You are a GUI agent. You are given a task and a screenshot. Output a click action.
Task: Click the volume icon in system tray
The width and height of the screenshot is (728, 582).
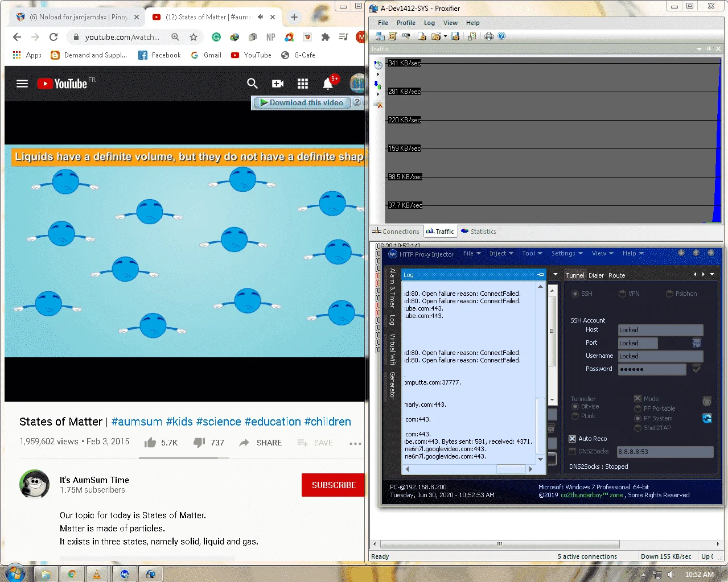672,575
